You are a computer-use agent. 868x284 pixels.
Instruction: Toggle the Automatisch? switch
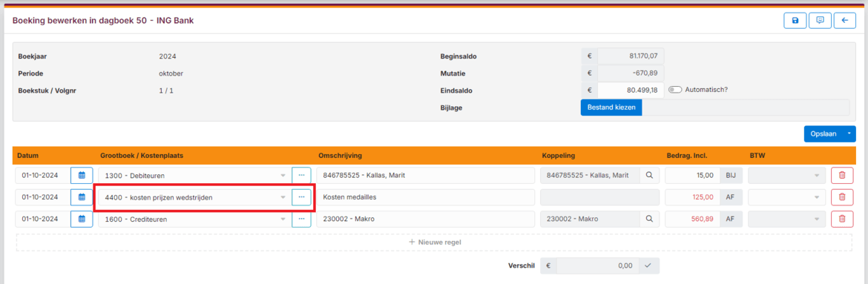[x=675, y=90]
